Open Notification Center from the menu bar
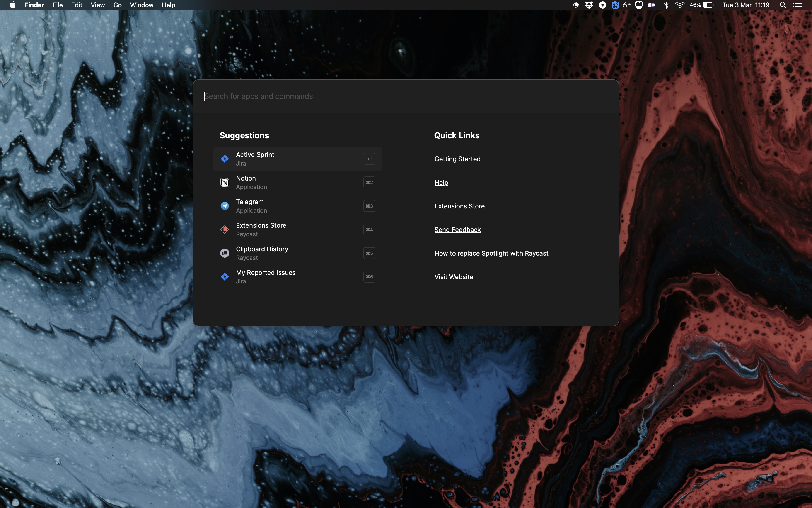Image resolution: width=812 pixels, height=508 pixels. coord(797,5)
